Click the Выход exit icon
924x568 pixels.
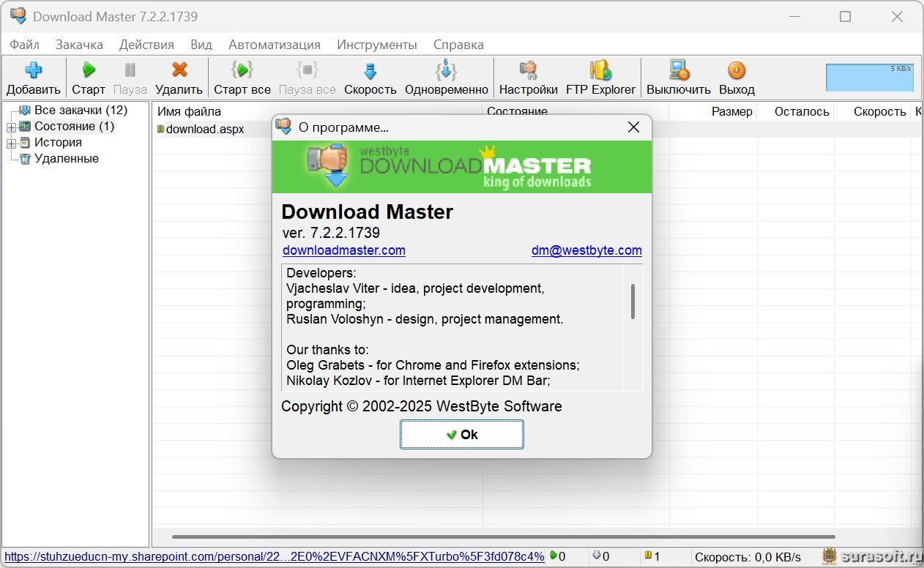736,71
